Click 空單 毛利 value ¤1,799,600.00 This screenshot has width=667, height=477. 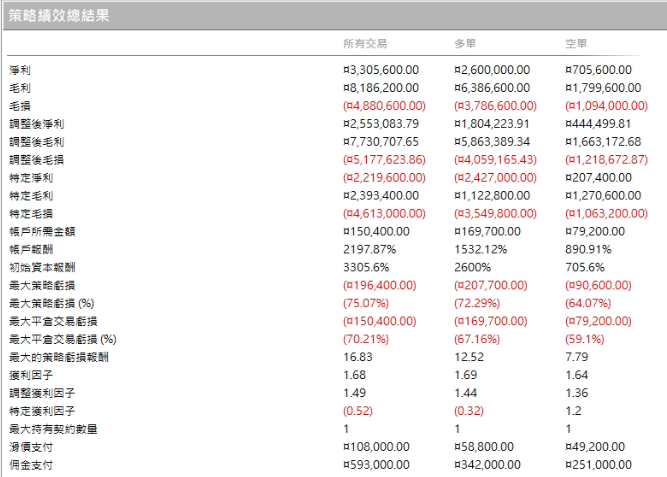point(607,88)
